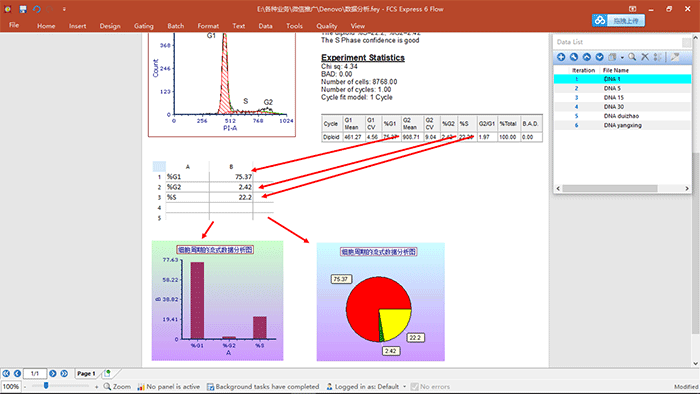
Task: Search data list with magnifier icon
Action: [632, 57]
